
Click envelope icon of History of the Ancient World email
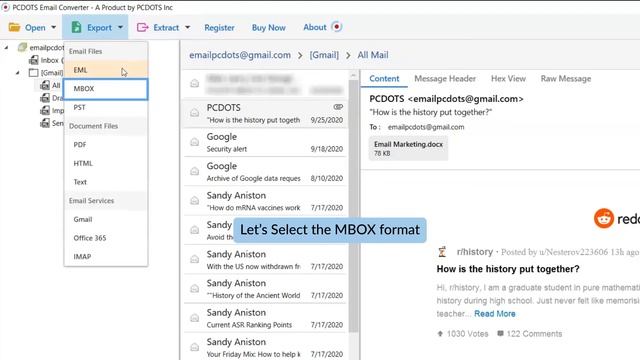coord(195,289)
